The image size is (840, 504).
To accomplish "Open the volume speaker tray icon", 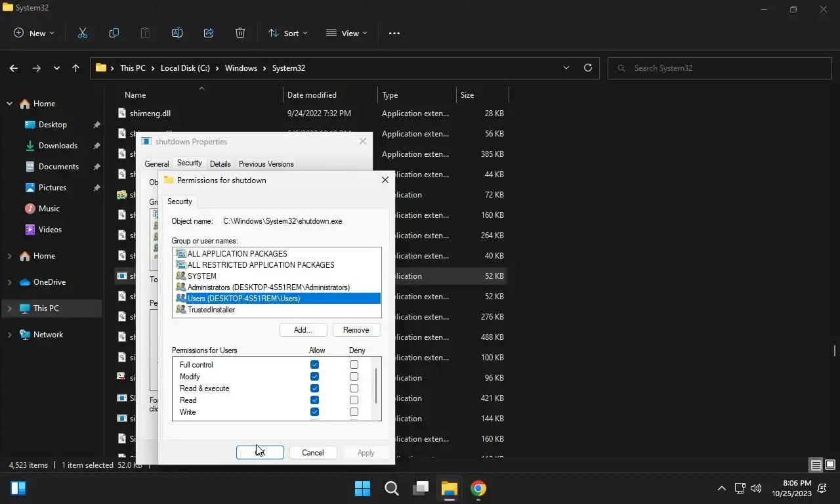I will pyautogui.click(x=756, y=488).
